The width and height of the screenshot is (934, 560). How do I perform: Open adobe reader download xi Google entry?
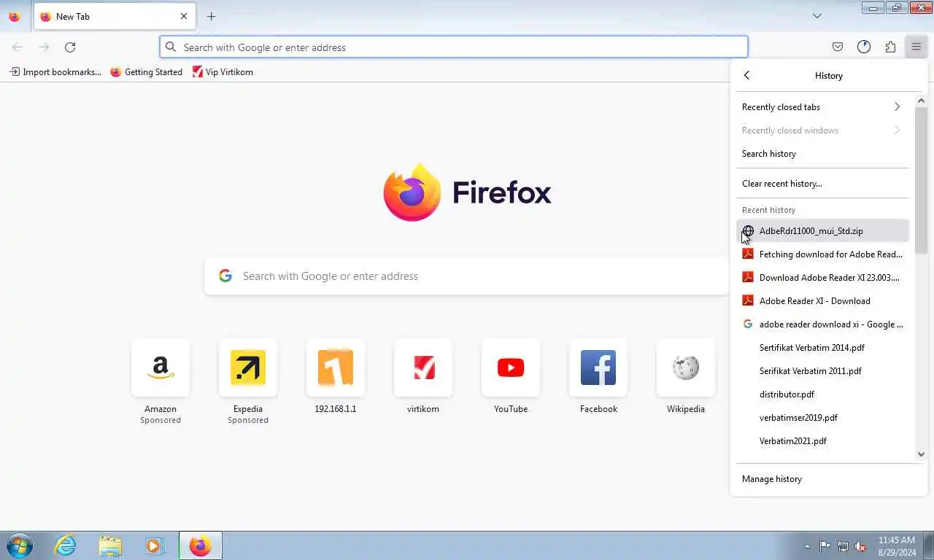point(822,324)
